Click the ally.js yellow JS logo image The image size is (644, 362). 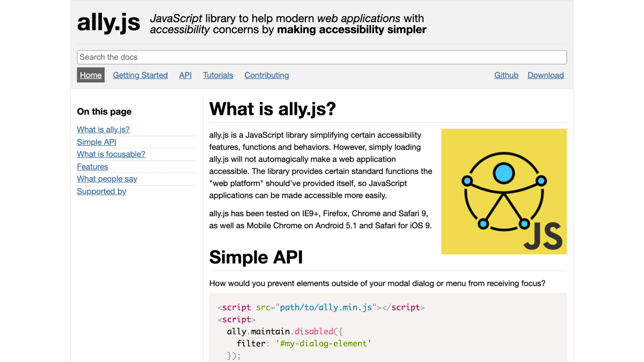click(x=504, y=191)
